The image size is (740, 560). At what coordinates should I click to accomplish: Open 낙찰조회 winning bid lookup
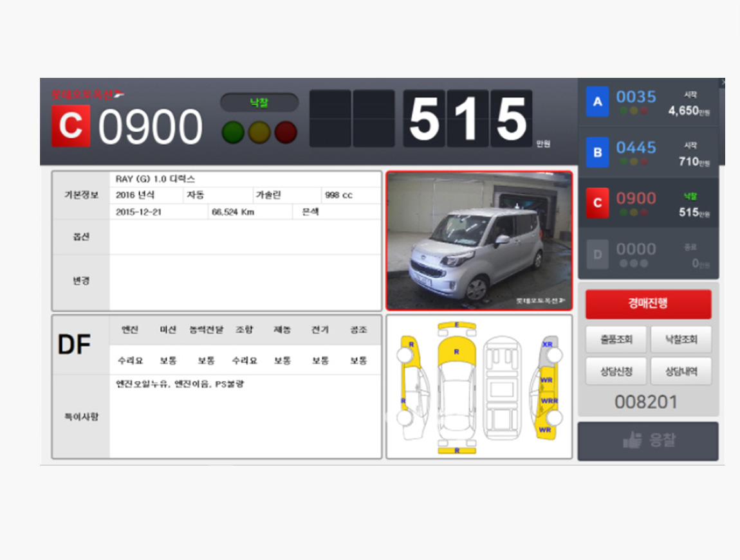point(681,339)
